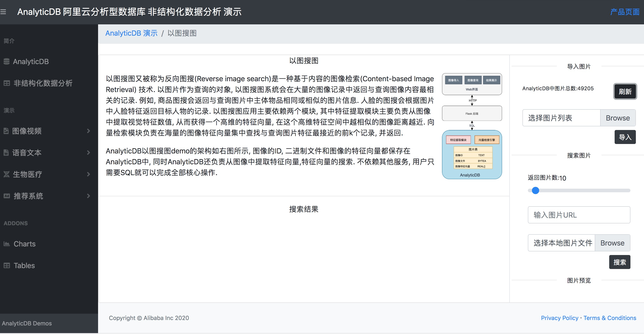
Task: Click the 搜索结果 heading
Action: tap(303, 209)
